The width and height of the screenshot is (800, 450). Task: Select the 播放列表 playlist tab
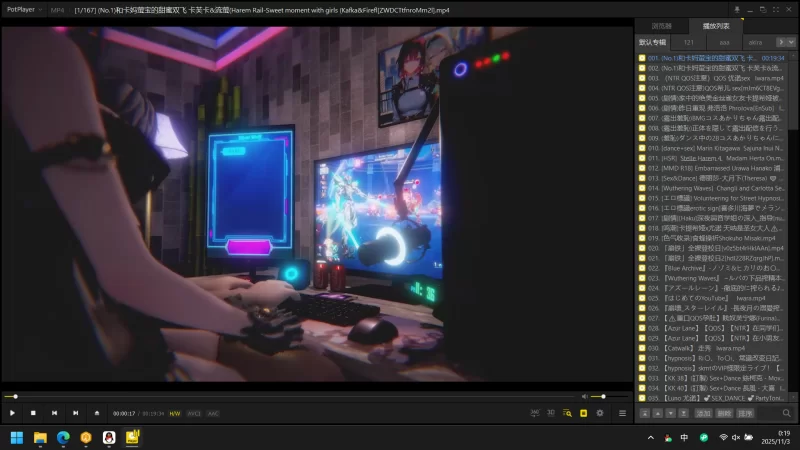716,26
